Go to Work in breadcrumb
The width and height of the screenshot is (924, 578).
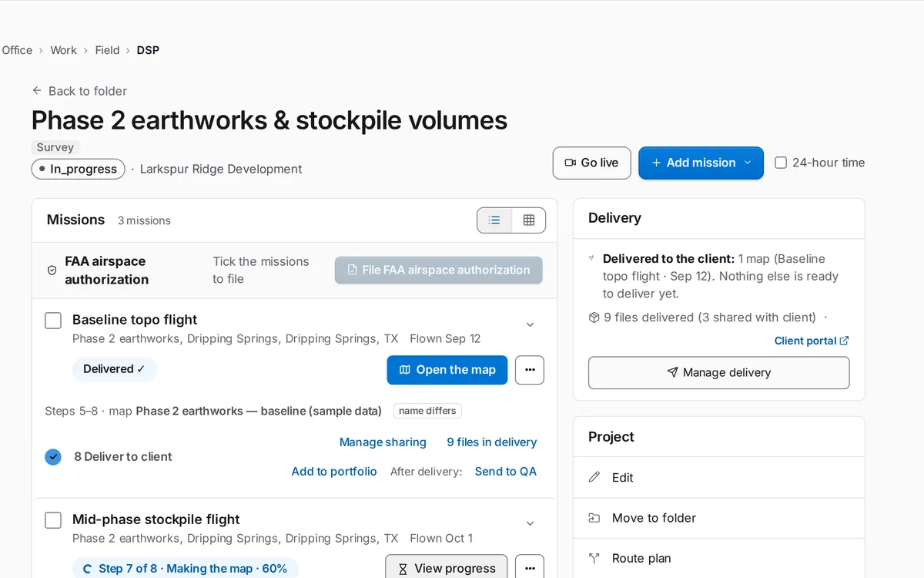point(63,50)
